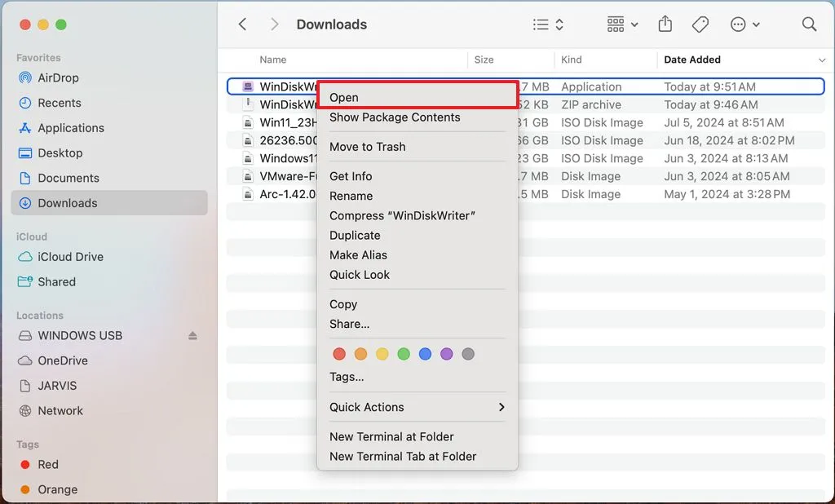Viewport: 835px width, 504px height.
Task: Open the Search icon in the toolbar
Action: coord(809,24)
